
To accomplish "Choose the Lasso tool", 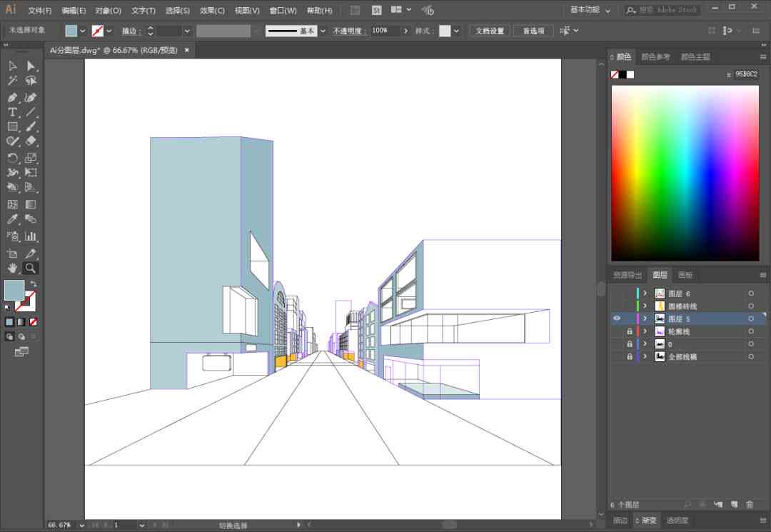I will [31, 81].
